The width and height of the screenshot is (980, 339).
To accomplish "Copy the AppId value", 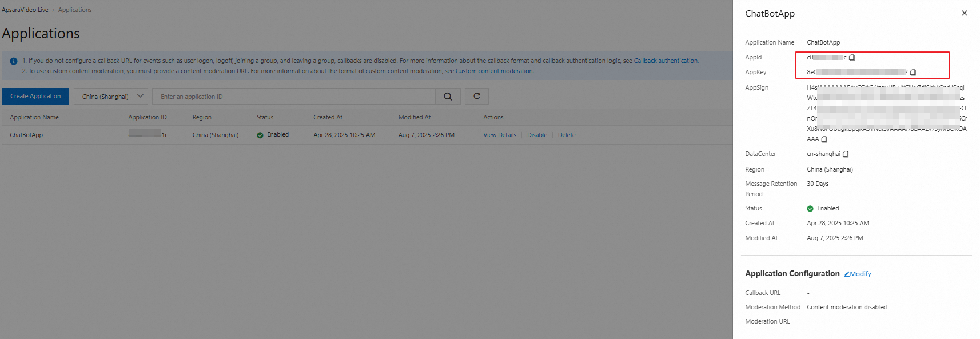I will [852, 58].
